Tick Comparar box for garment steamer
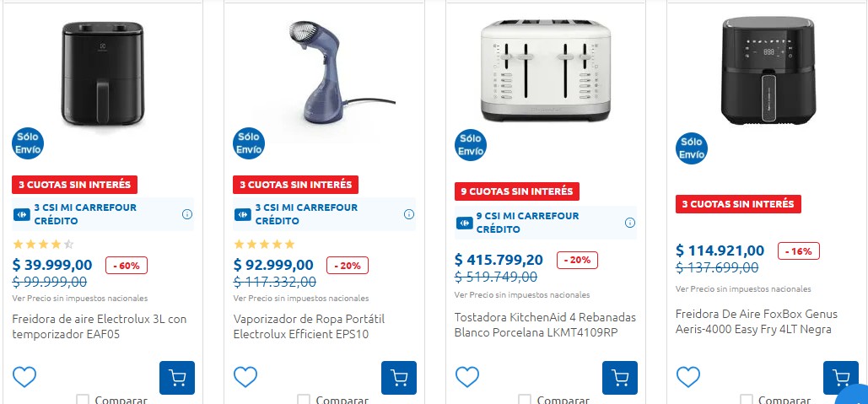Image resolution: width=868 pixels, height=404 pixels. 305,400
